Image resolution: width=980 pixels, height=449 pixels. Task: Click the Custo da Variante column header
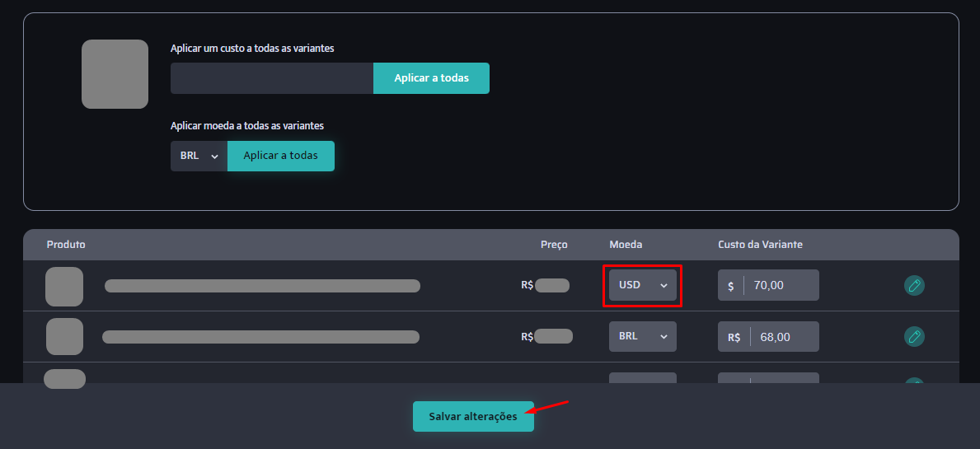[760, 245]
